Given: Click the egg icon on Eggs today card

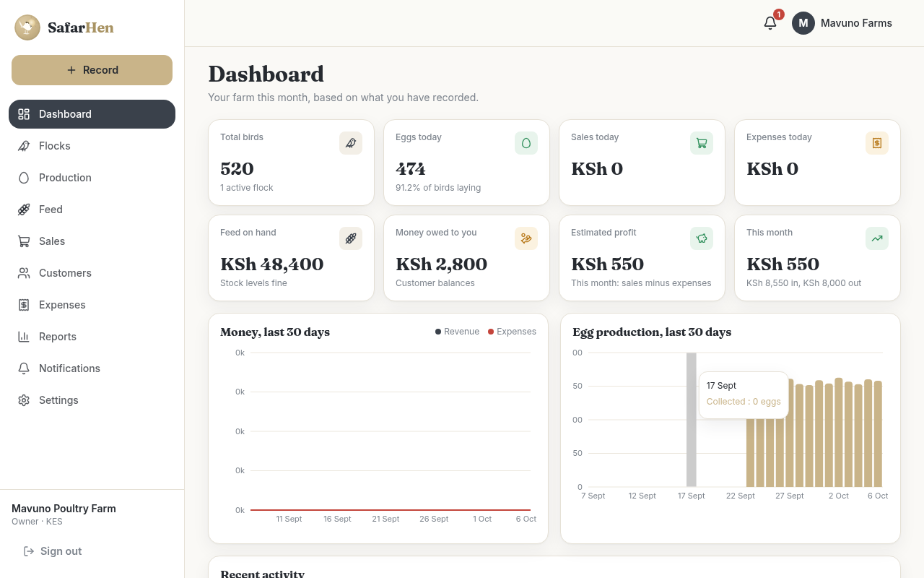Looking at the screenshot, I should [526, 143].
